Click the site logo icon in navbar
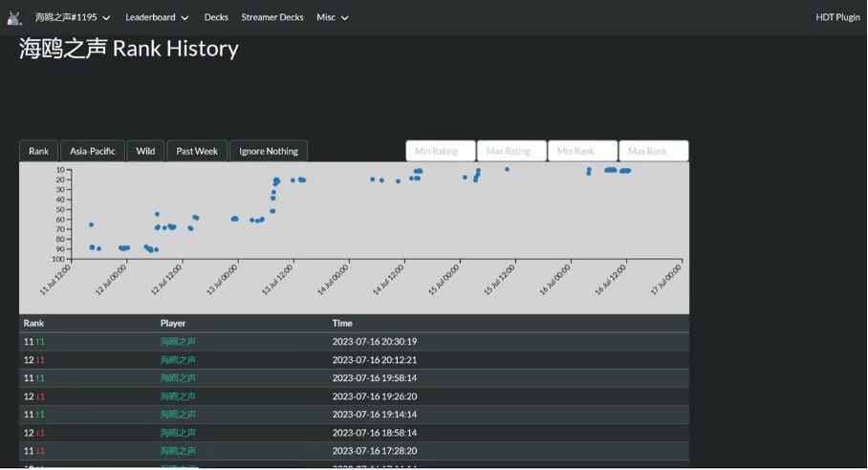 (x=14, y=17)
